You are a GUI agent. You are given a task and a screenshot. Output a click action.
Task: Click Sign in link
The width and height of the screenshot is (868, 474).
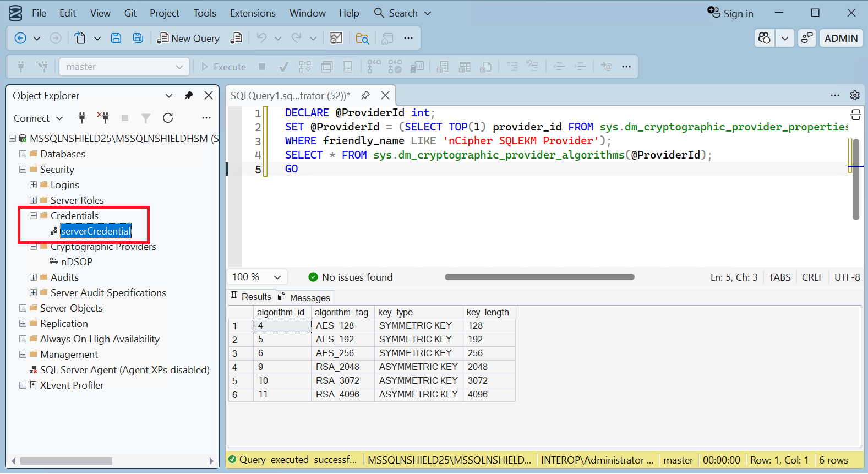click(x=730, y=13)
